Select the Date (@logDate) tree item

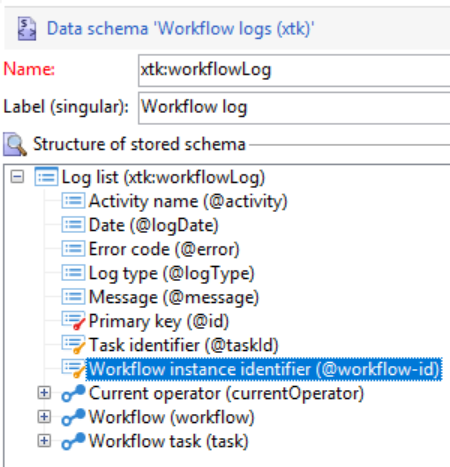154,225
